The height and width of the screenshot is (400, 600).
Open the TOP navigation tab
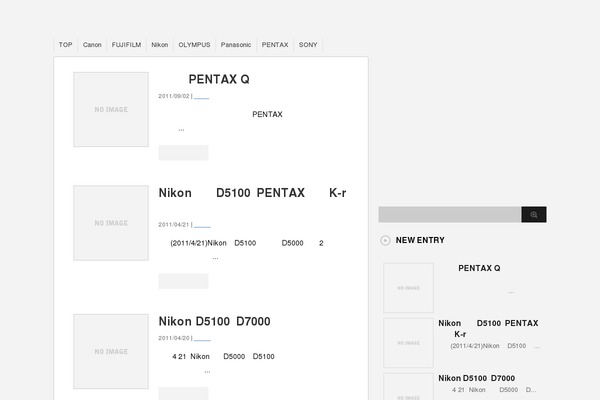(x=65, y=45)
